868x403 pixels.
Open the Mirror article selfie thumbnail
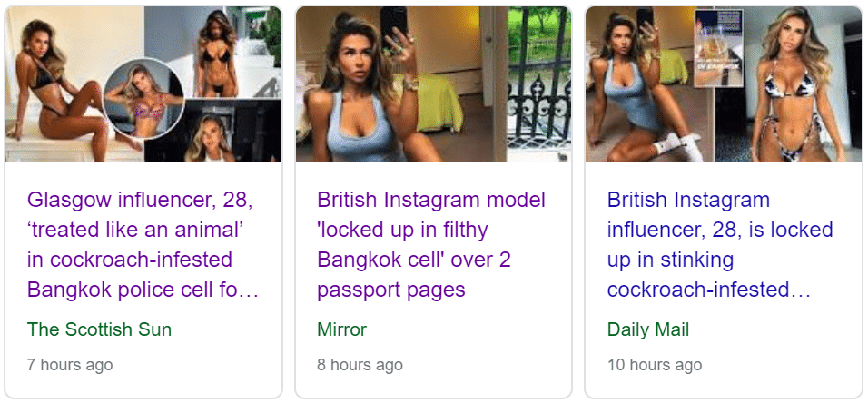pos(433,84)
